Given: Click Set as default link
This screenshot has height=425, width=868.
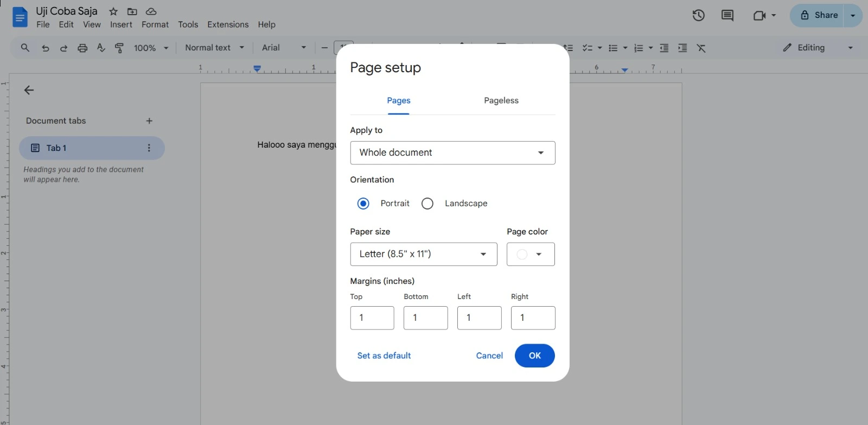Looking at the screenshot, I should coord(384,356).
